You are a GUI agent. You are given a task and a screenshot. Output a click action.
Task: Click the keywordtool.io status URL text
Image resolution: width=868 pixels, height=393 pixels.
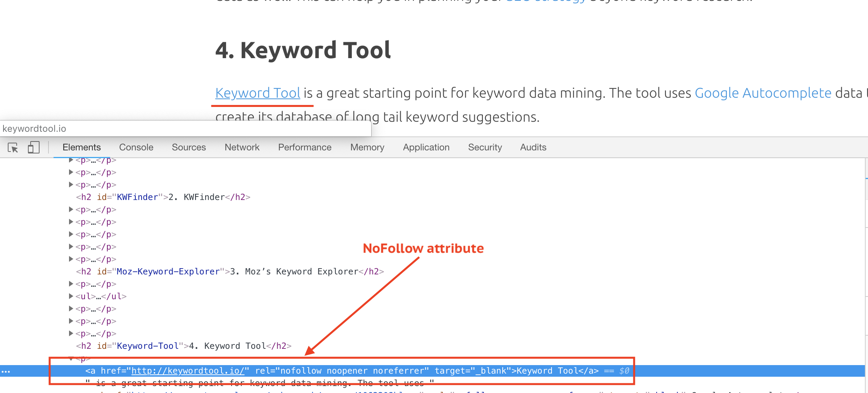(x=34, y=129)
